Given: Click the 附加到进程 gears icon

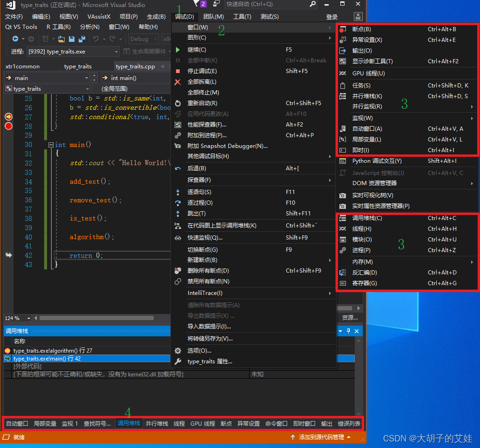Looking at the screenshot, I should click(x=177, y=135).
